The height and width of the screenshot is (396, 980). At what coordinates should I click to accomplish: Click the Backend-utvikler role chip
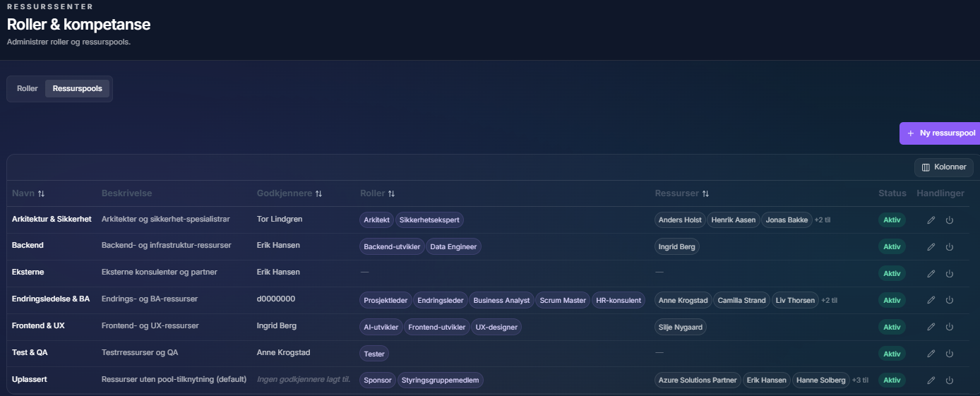point(392,247)
